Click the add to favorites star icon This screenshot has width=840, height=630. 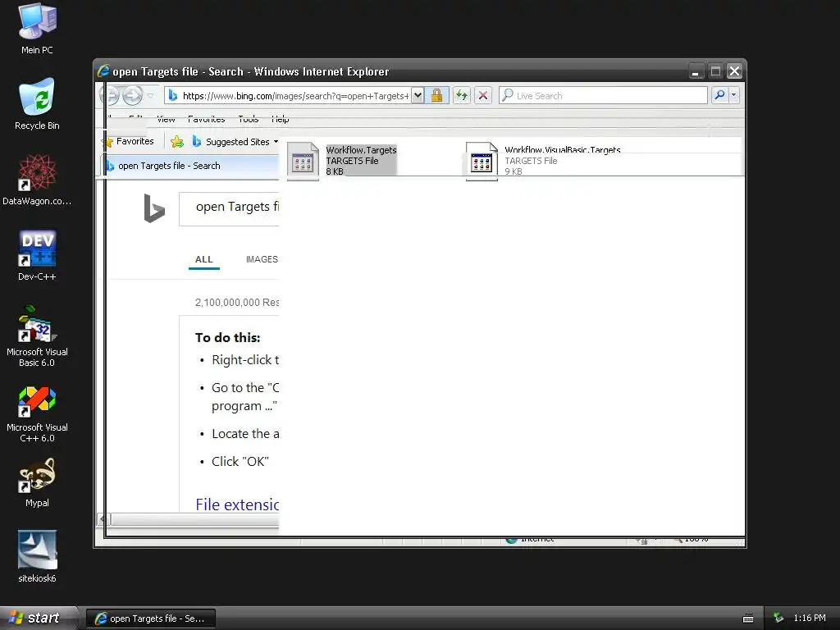(177, 141)
